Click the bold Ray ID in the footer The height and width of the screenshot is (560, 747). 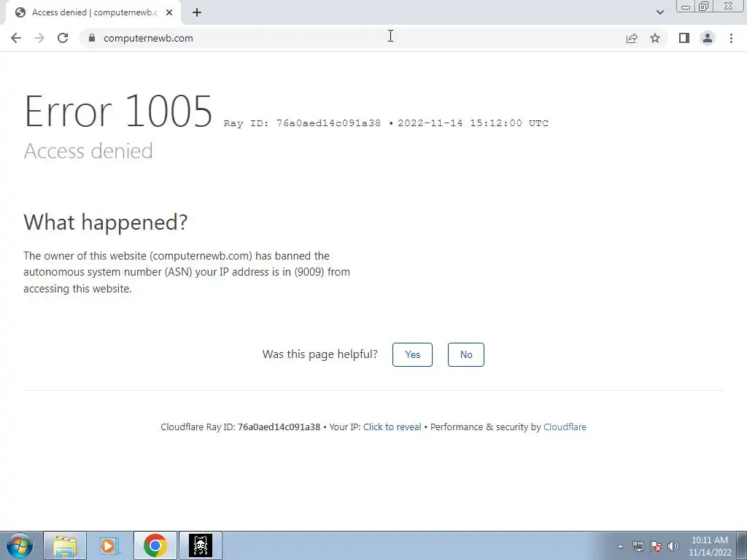pyautogui.click(x=279, y=427)
